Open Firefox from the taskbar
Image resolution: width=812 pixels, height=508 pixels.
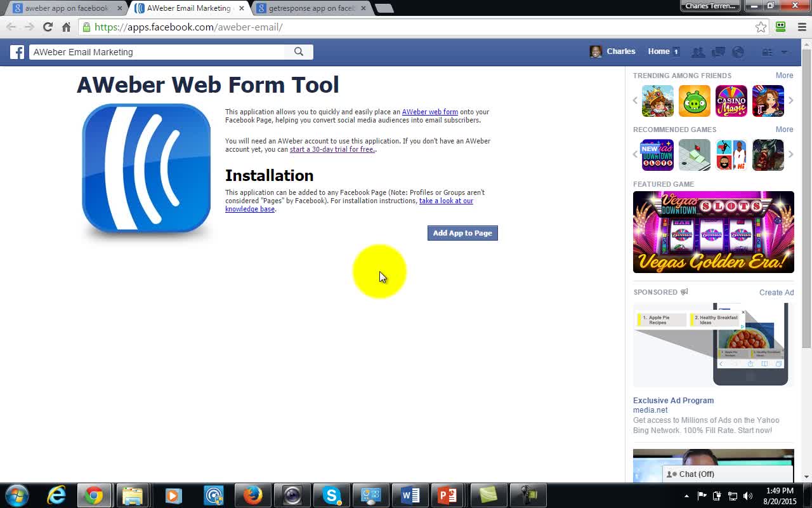(x=252, y=495)
